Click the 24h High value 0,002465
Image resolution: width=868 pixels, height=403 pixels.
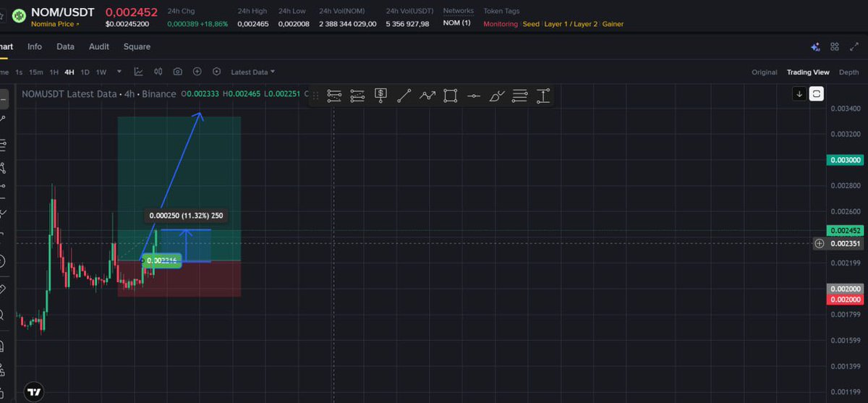click(252, 24)
